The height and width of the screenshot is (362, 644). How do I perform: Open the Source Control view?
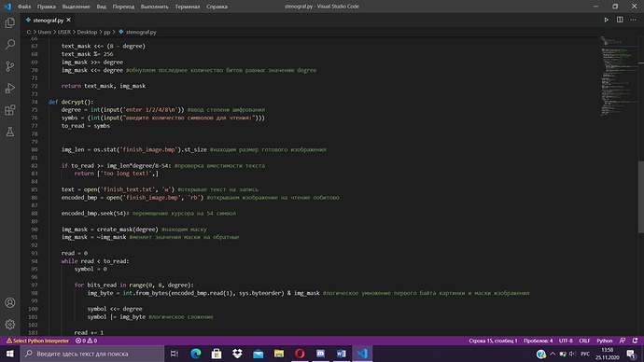click(10, 66)
